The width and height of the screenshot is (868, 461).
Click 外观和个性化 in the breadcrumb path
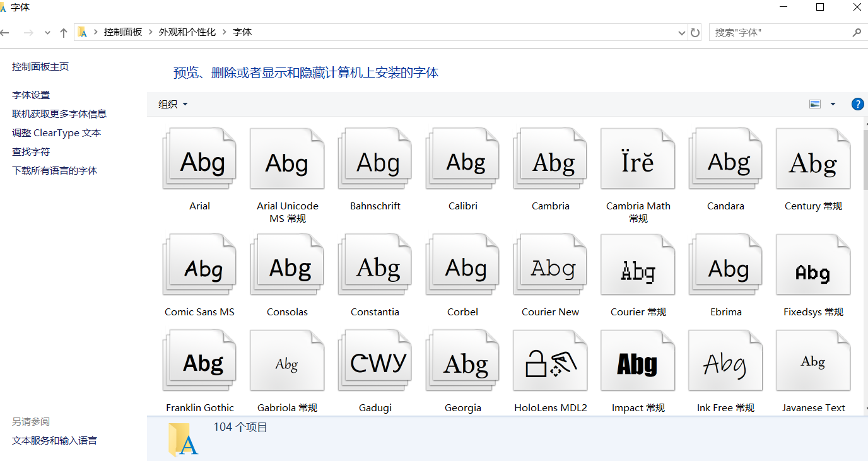187,32
